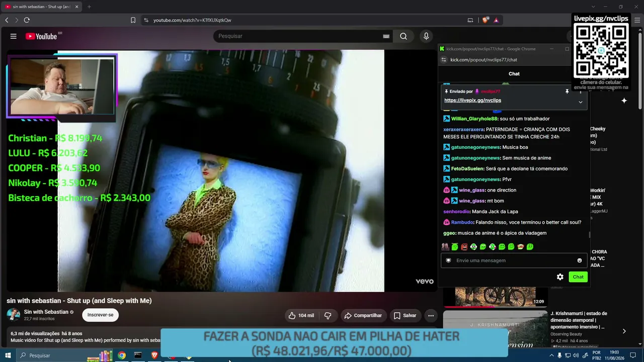
Task: Subscribe using the Inscrever-se button
Action: (x=100, y=315)
